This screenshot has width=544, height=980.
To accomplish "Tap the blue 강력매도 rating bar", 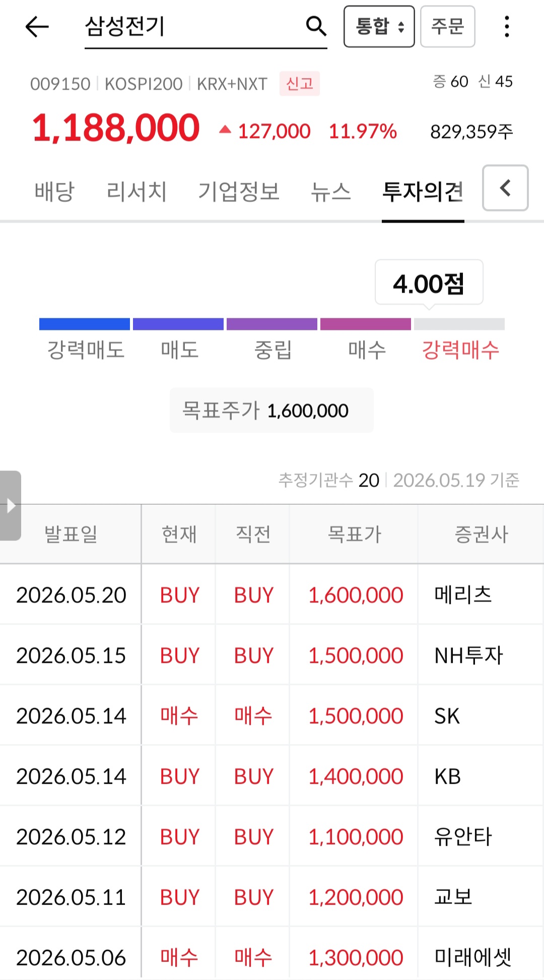I will coord(85,324).
